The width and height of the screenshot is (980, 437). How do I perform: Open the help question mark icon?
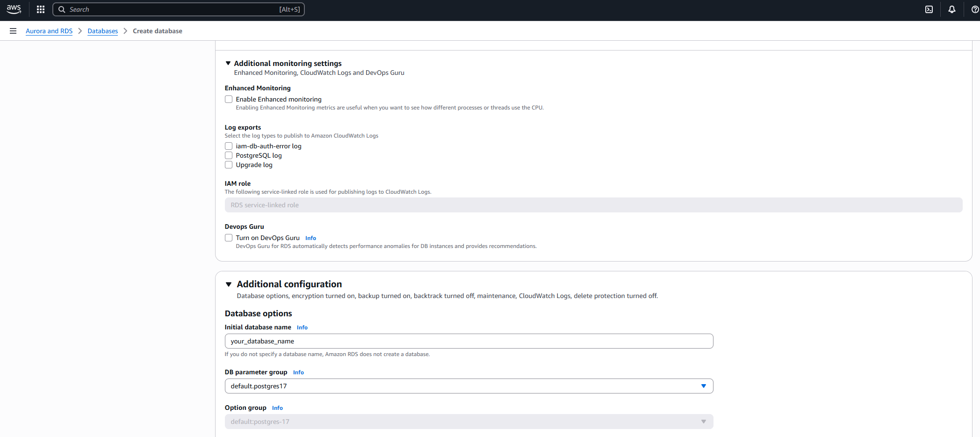tap(974, 9)
